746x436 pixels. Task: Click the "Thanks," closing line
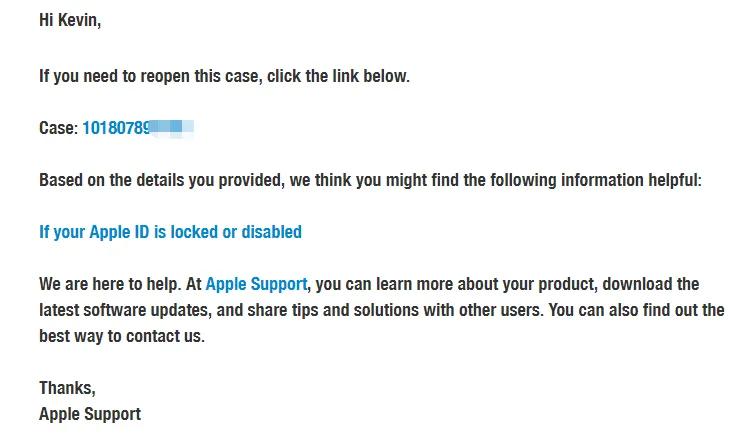pos(67,388)
